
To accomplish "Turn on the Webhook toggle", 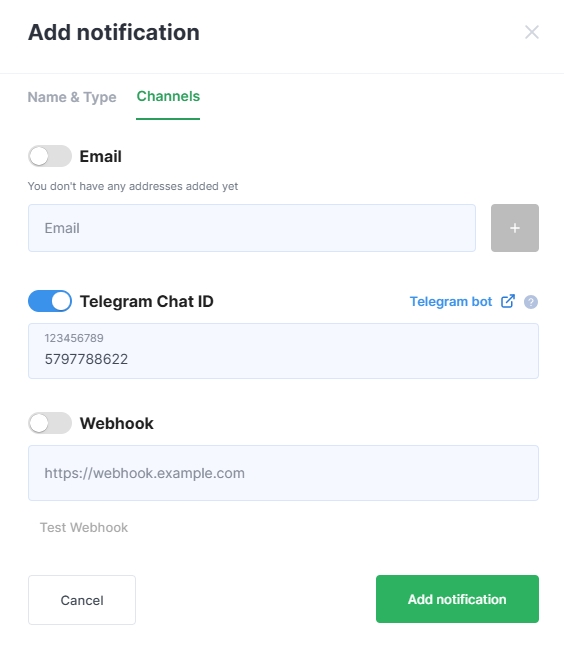I will click(x=50, y=423).
